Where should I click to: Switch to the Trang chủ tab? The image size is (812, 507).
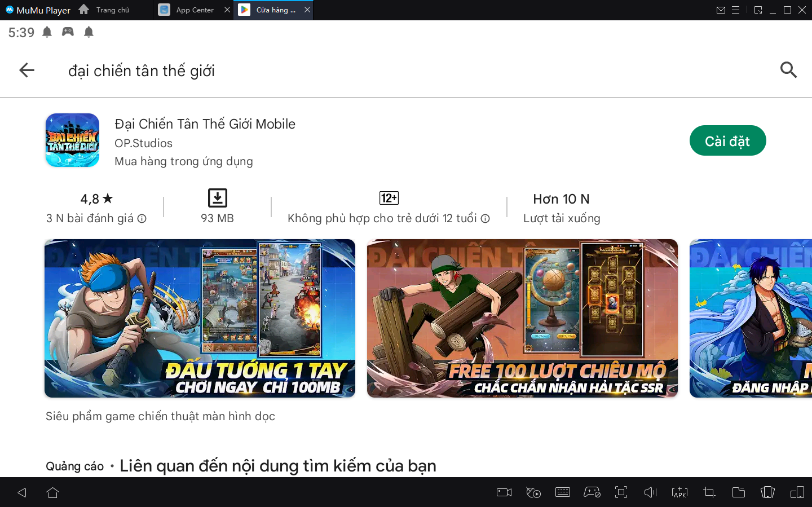point(112,10)
